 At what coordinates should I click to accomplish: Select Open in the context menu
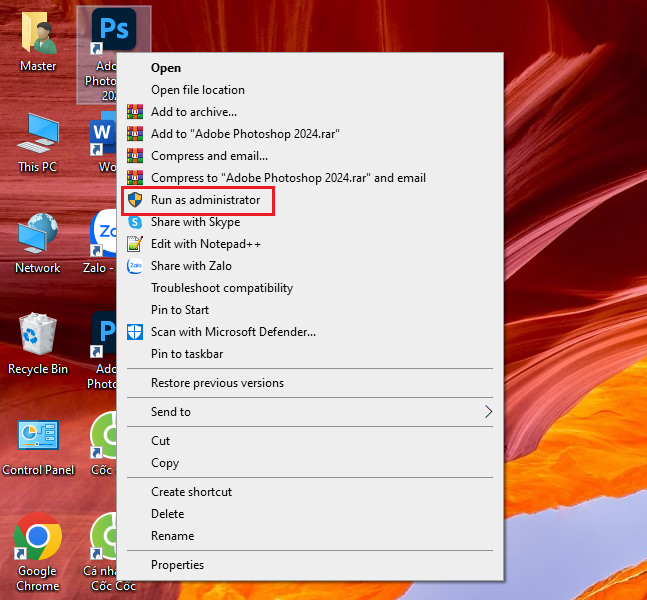pyautogui.click(x=166, y=68)
